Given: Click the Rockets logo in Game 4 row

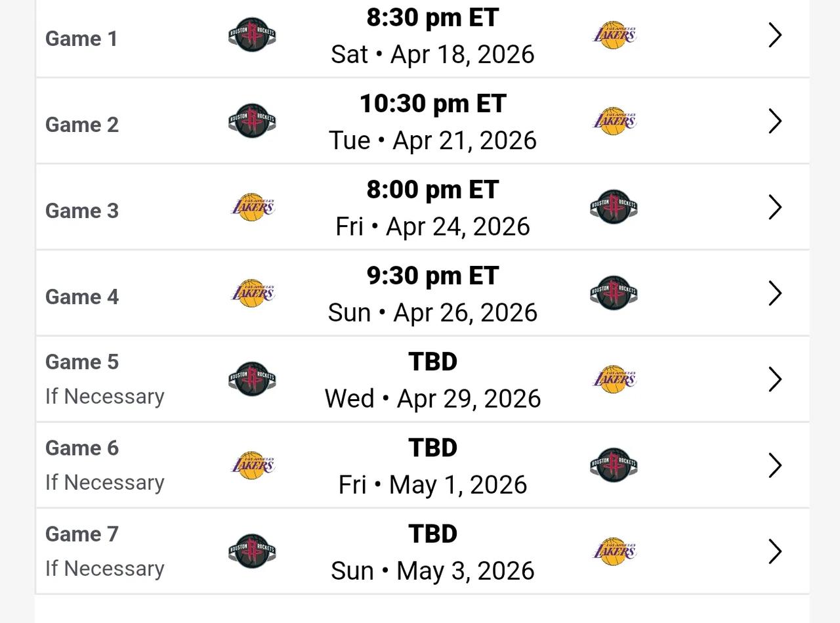Looking at the screenshot, I should [x=614, y=293].
